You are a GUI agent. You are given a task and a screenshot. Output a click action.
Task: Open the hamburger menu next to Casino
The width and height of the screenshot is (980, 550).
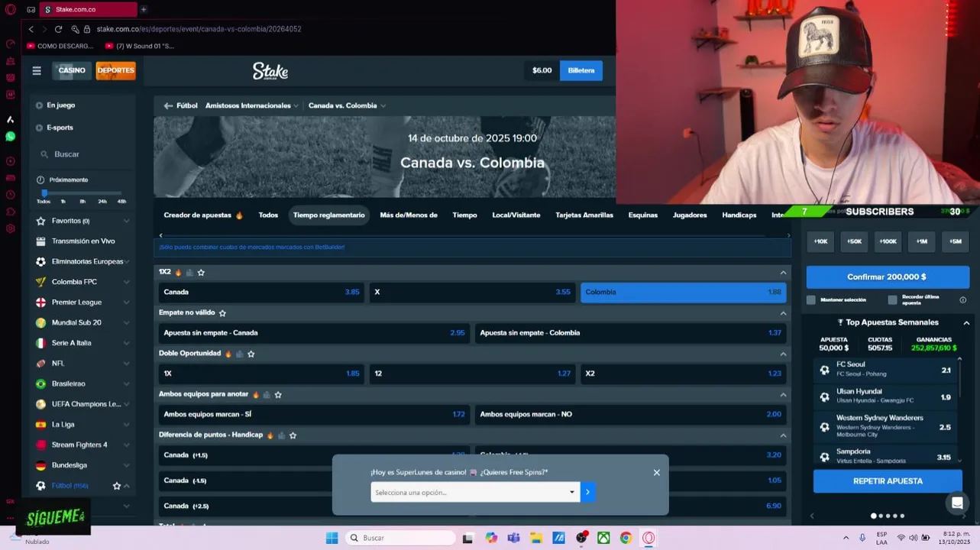[37, 70]
